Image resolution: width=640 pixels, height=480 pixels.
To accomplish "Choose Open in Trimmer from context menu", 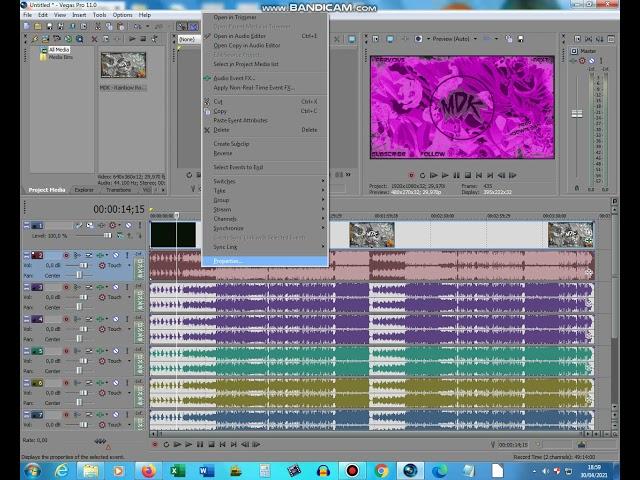I will pos(235,17).
